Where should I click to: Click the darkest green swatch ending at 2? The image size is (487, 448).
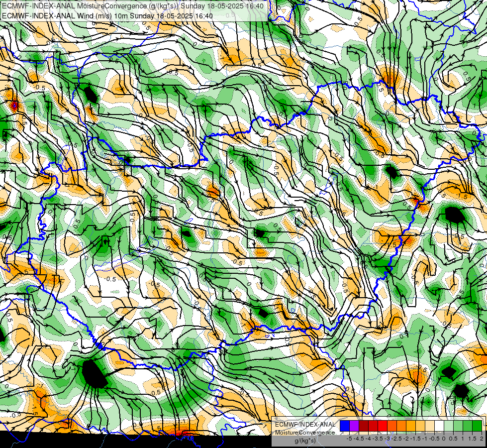point(477,426)
